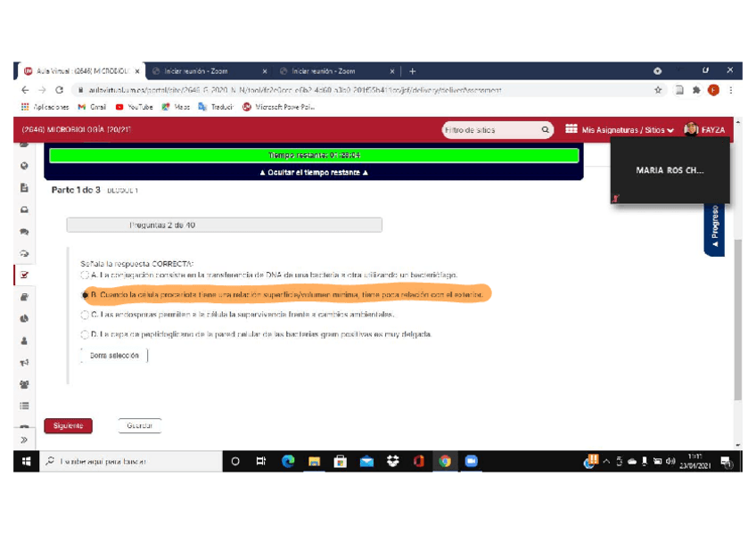This screenshot has height=534, width=756.
Task: Open a new browser tab
Action: pos(412,71)
